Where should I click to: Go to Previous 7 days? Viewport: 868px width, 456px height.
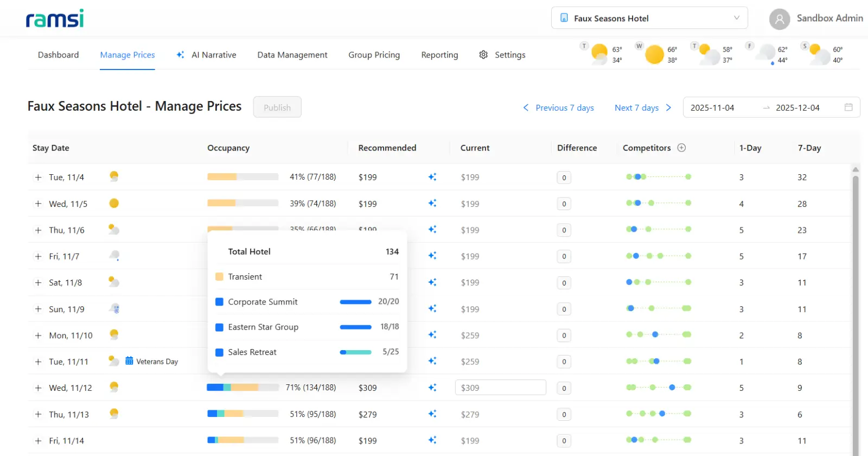tap(558, 107)
